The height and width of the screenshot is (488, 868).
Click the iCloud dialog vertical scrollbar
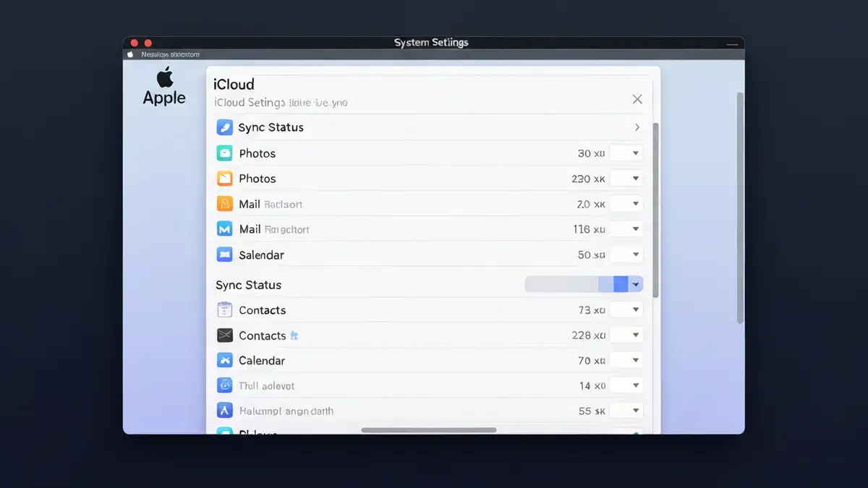(x=655, y=210)
